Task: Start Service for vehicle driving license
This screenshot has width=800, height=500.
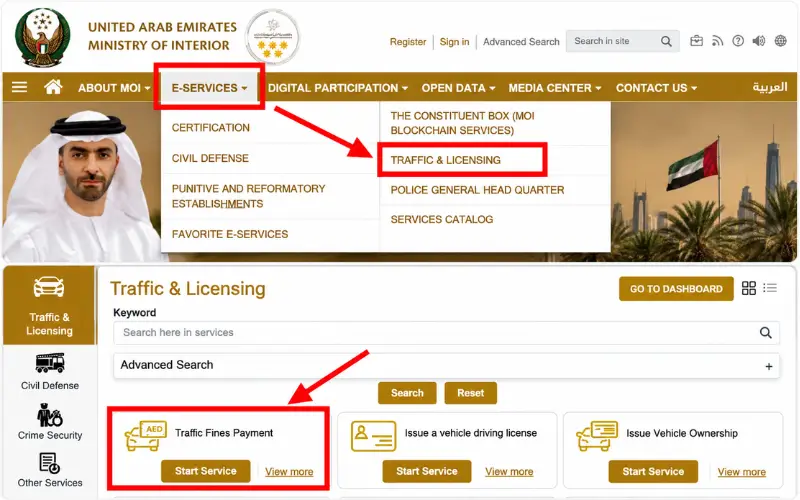Action: tap(427, 471)
